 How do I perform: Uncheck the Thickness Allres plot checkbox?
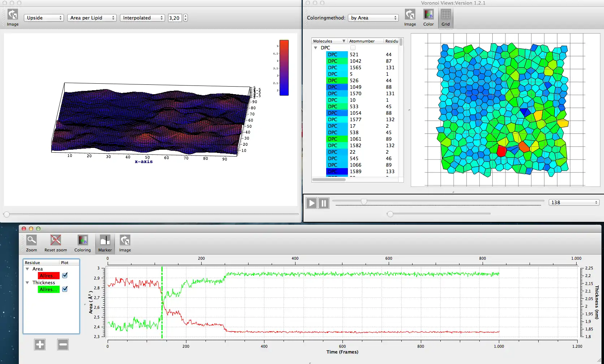(65, 289)
